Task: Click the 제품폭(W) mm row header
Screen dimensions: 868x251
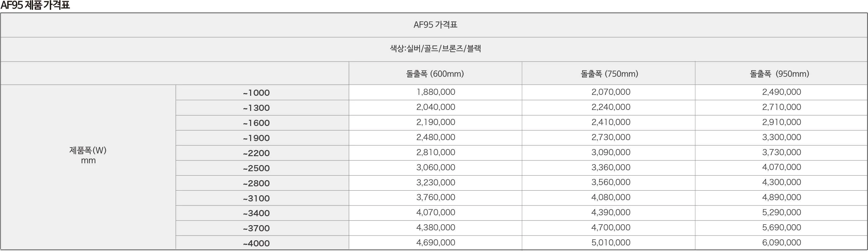Action: (x=88, y=167)
